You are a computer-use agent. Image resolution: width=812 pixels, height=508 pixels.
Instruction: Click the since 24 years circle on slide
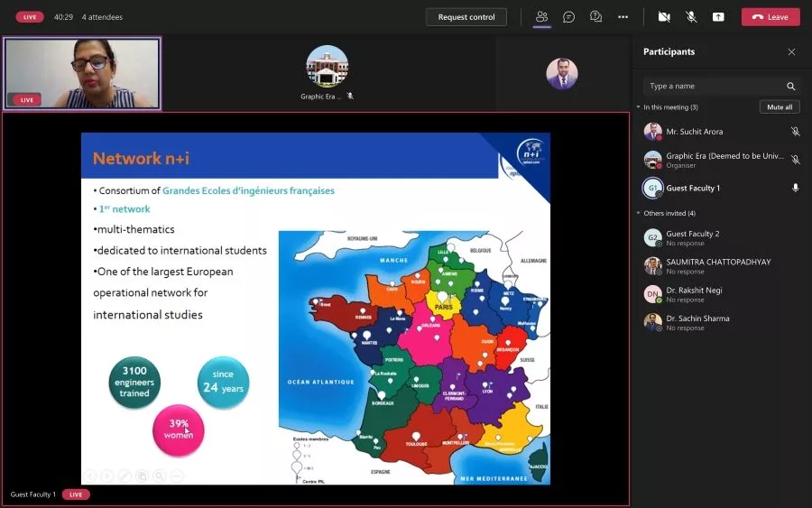[x=223, y=383]
